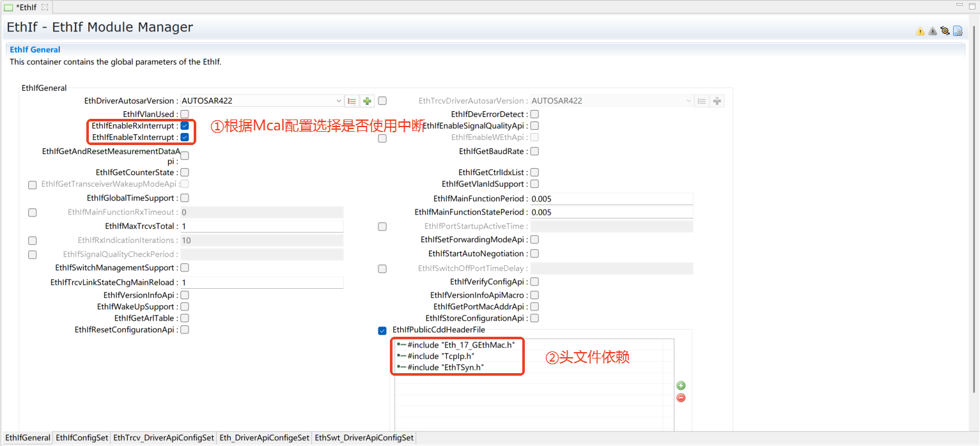Click the EthIfMainFunctionPeriod input field
980x446 pixels.
point(611,199)
